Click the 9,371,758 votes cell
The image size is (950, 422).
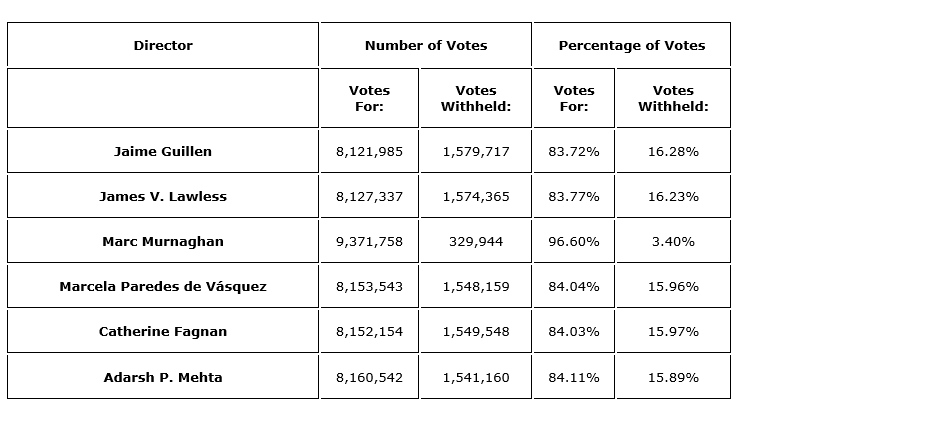(x=369, y=241)
